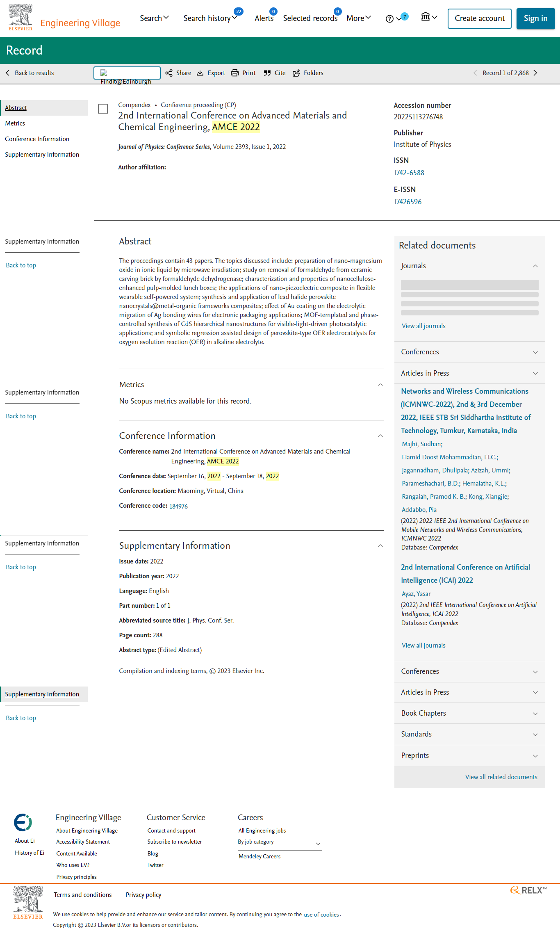Viewport: 560px width, 933px height.
Task: Open the ICMNWC-2022 related document title
Action: [x=466, y=411]
